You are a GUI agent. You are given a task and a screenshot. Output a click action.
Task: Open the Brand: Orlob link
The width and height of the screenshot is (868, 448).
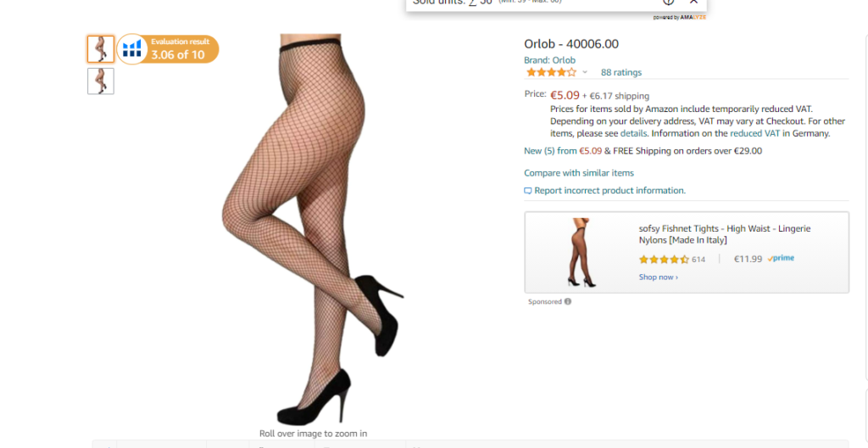coord(549,60)
